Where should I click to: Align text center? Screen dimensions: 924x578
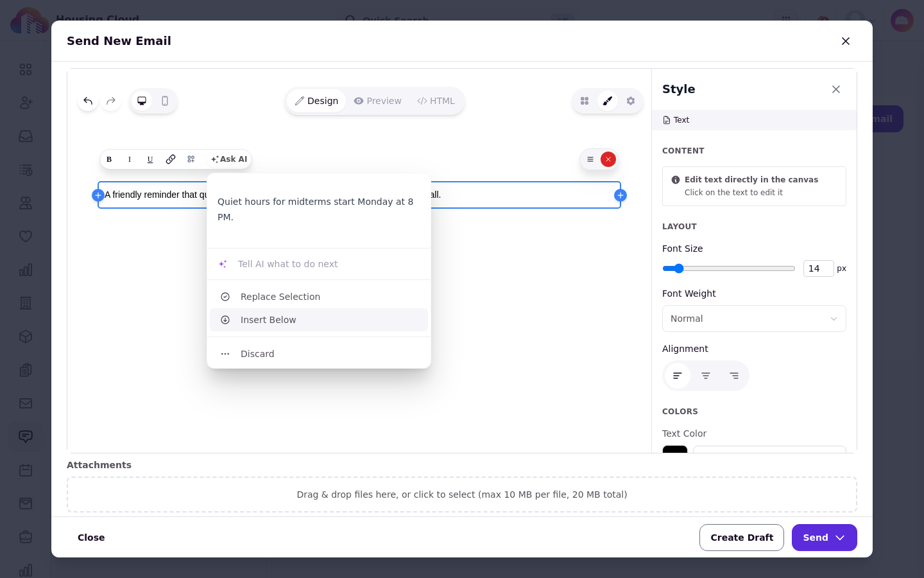[x=706, y=376]
